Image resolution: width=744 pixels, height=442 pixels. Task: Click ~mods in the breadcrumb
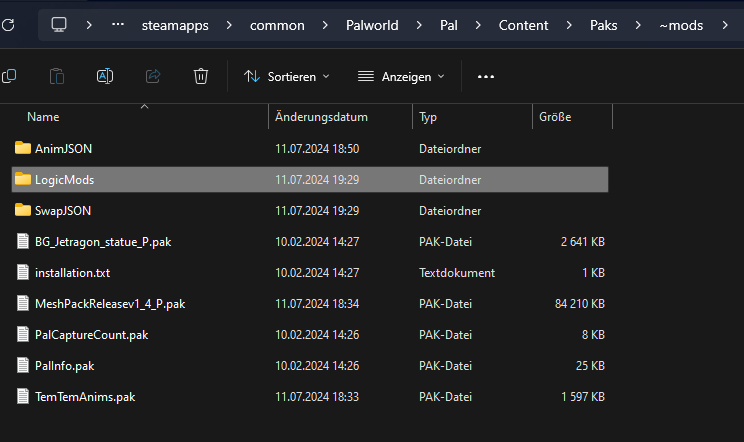tap(681, 25)
